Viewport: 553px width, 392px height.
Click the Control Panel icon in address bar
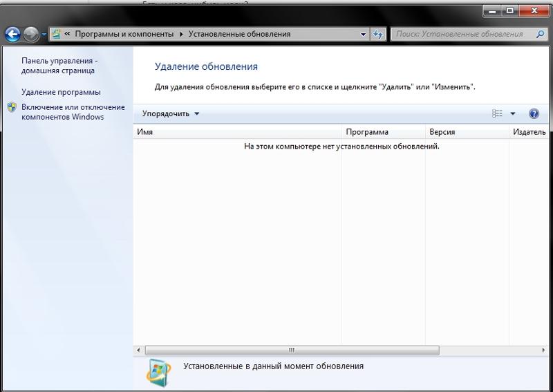pos(56,34)
